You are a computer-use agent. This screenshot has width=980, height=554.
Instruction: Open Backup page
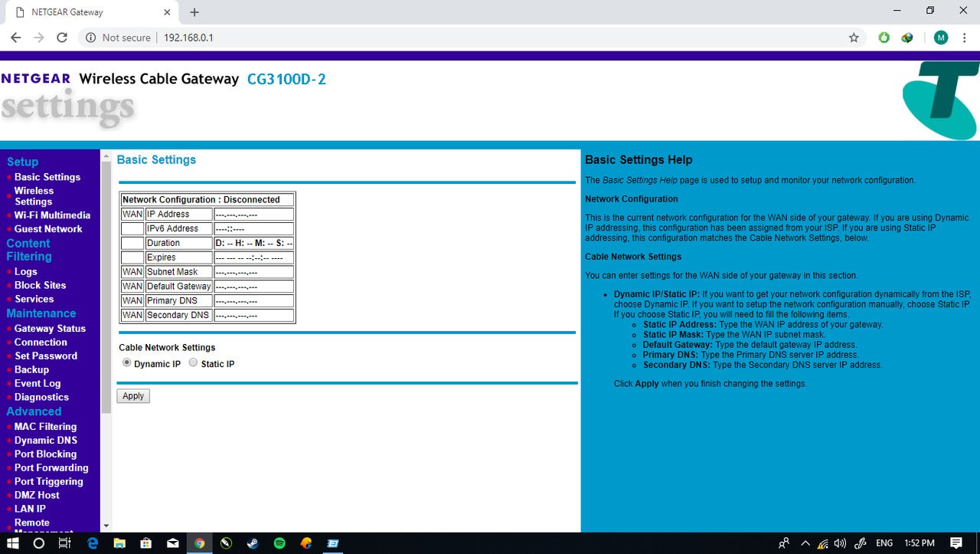pos(31,370)
